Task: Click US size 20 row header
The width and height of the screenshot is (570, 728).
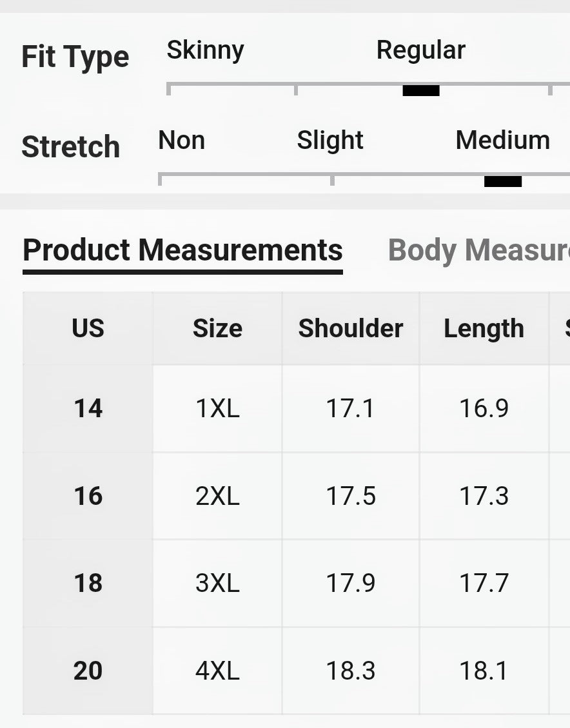Action: pos(88,671)
